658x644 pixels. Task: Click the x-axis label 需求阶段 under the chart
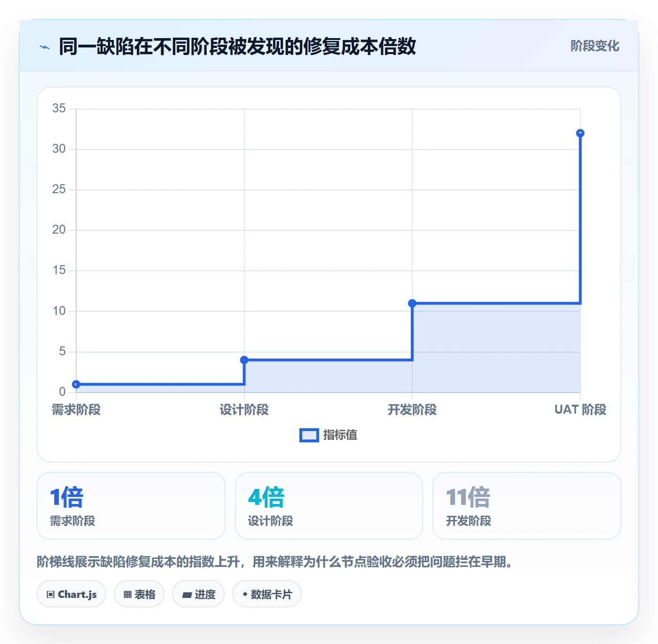(76, 410)
